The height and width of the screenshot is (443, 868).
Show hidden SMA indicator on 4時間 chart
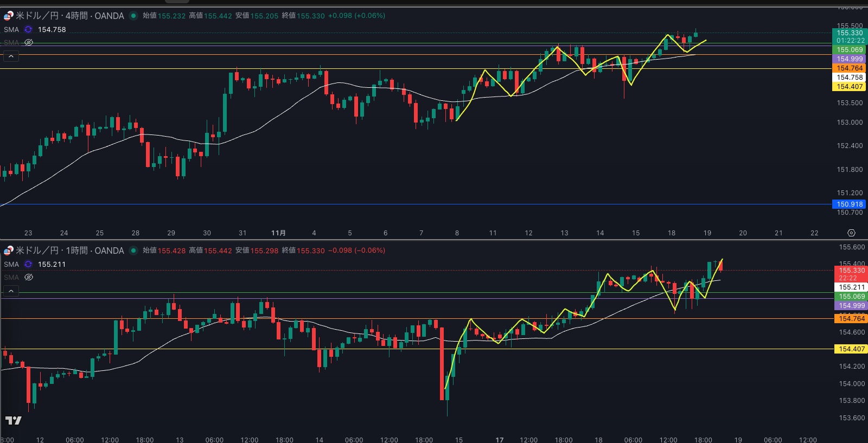coord(29,42)
